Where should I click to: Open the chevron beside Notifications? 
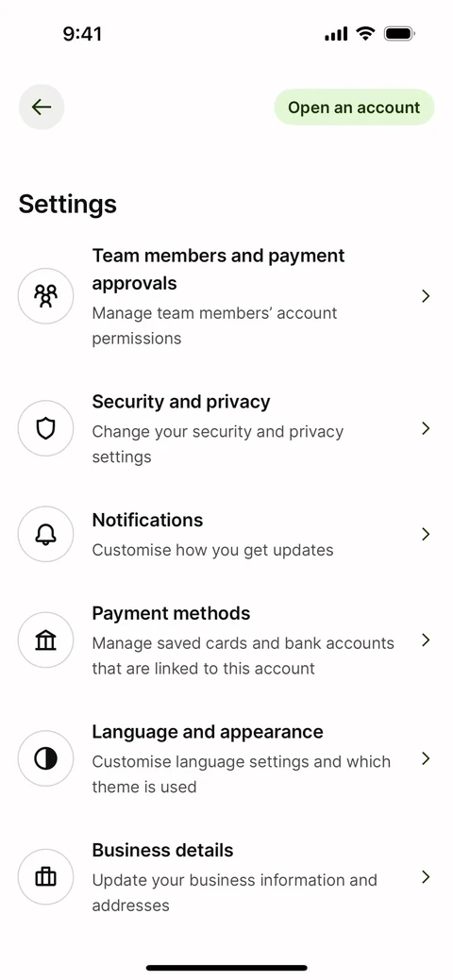[x=426, y=535]
